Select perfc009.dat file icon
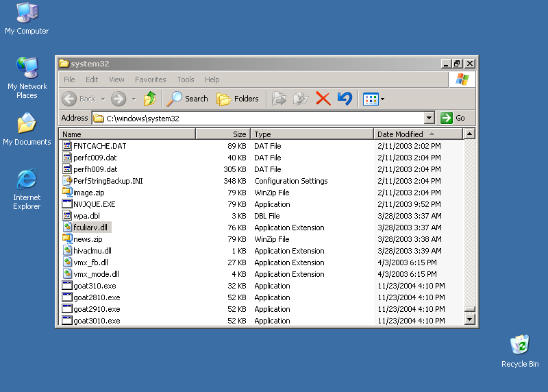Image resolution: width=548 pixels, height=392 pixels. tap(67, 157)
